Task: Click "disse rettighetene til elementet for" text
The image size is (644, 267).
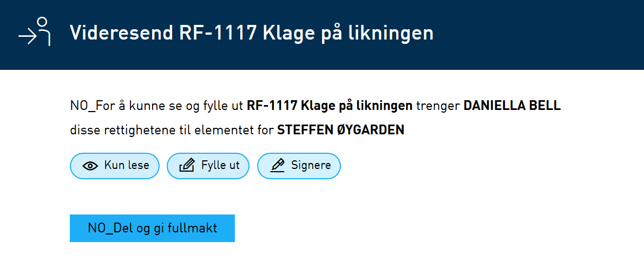Action: (172, 130)
